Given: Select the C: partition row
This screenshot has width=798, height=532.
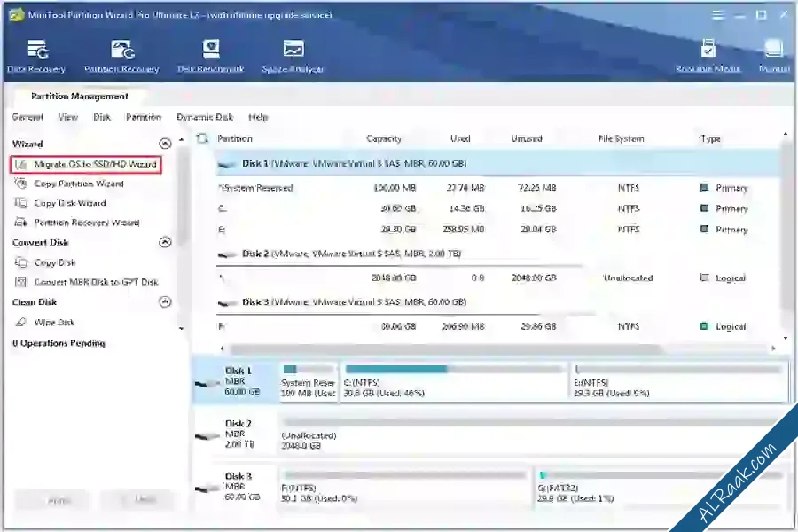Looking at the screenshot, I should [x=497, y=208].
